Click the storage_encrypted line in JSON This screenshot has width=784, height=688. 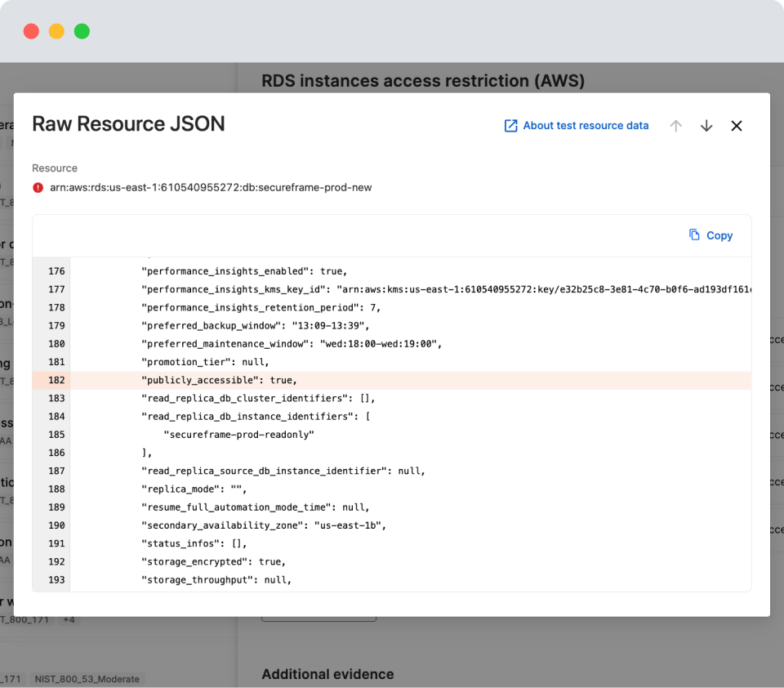point(213,562)
